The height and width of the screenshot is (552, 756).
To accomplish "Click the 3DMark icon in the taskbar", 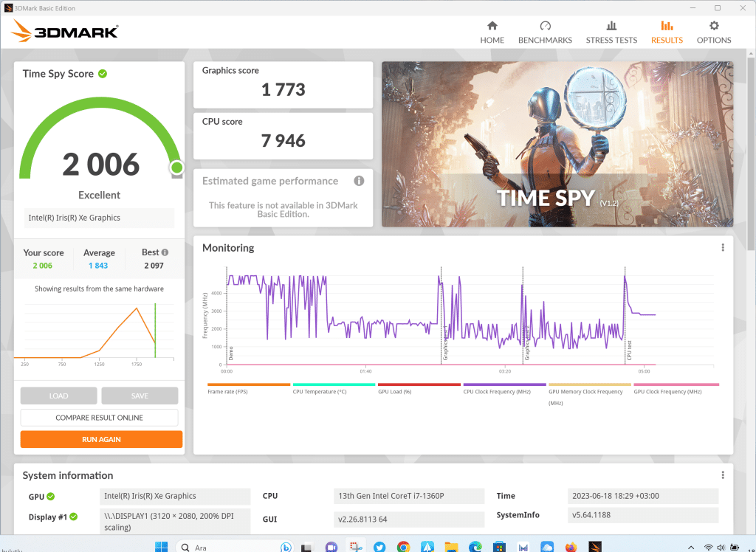I will coord(595,547).
